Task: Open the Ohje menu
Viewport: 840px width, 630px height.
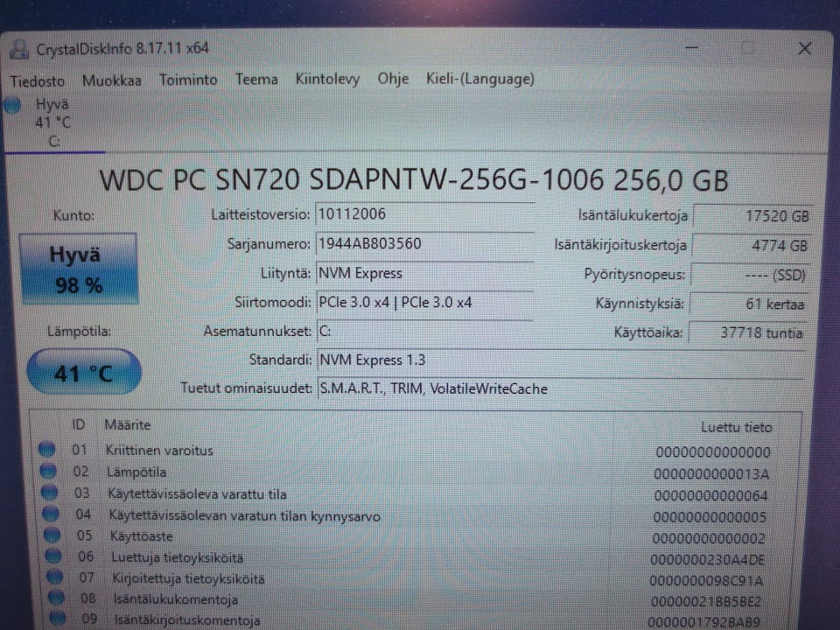Action: 393,79
